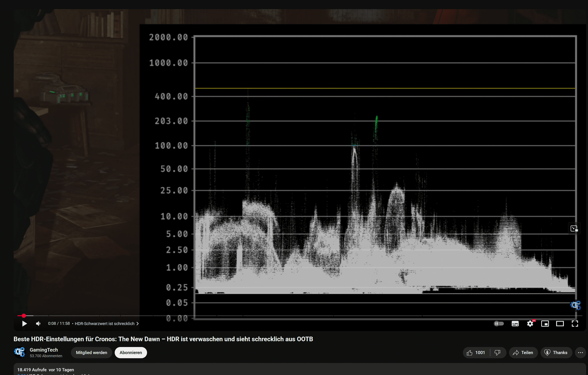Dislike the video
Screen dimensions: 588x375
497,353
